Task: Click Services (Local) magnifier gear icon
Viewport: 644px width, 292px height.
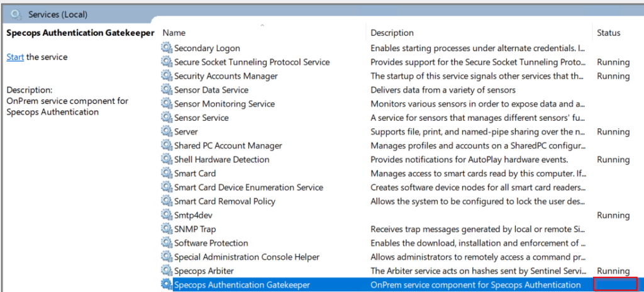Action: click(16, 15)
